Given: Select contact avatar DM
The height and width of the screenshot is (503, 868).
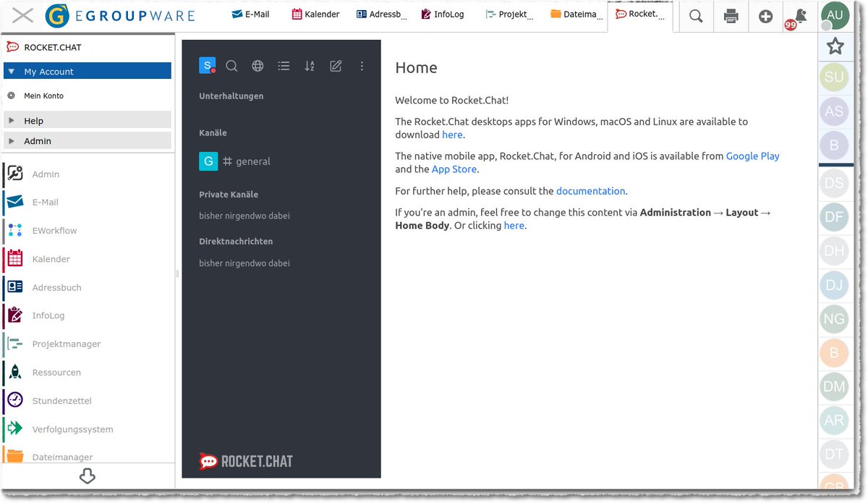Looking at the screenshot, I should pyautogui.click(x=834, y=386).
